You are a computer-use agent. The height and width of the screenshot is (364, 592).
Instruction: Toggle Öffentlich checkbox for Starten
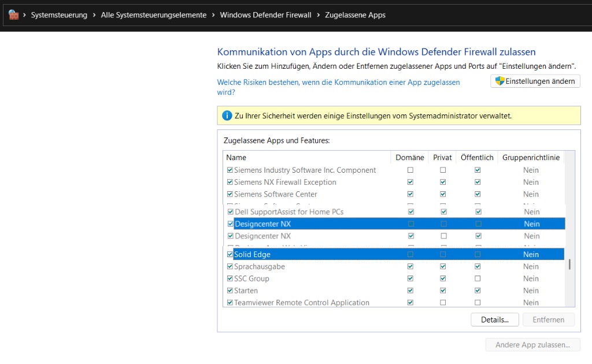478,291
